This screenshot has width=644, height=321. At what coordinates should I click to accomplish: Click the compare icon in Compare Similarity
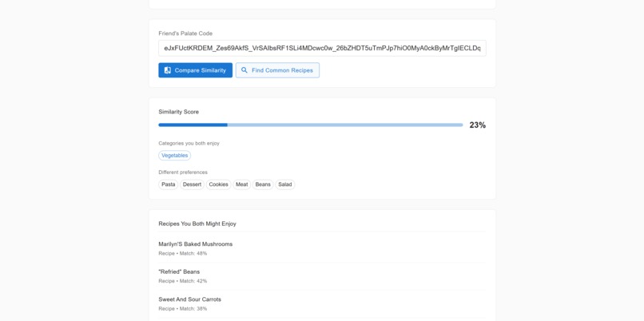[x=167, y=70]
